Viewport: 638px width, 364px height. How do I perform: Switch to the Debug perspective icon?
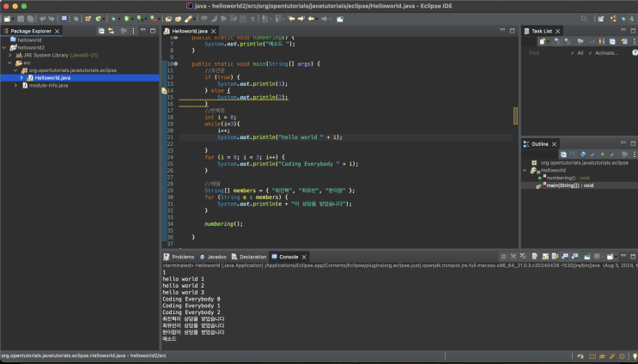[623, 19]
